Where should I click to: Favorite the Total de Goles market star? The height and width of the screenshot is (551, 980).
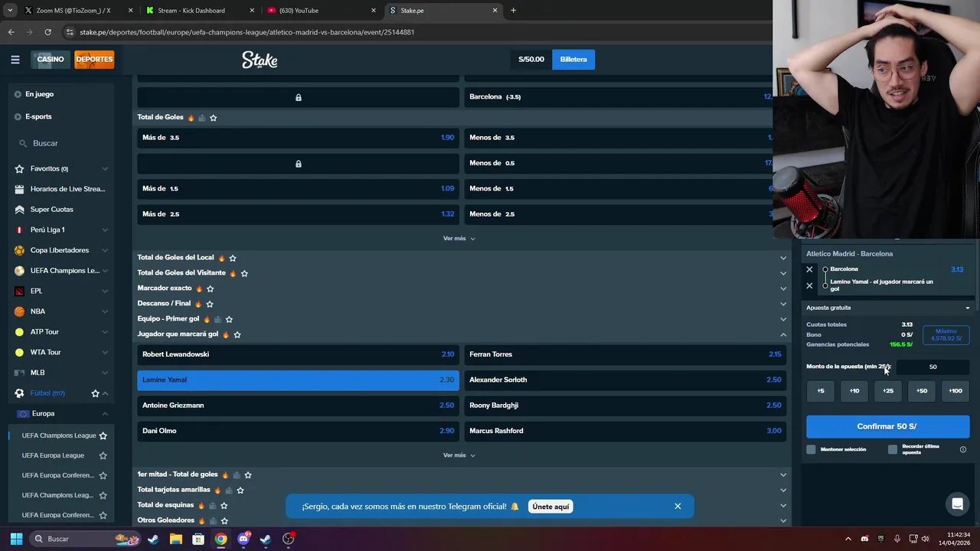[x=213, y=118]
